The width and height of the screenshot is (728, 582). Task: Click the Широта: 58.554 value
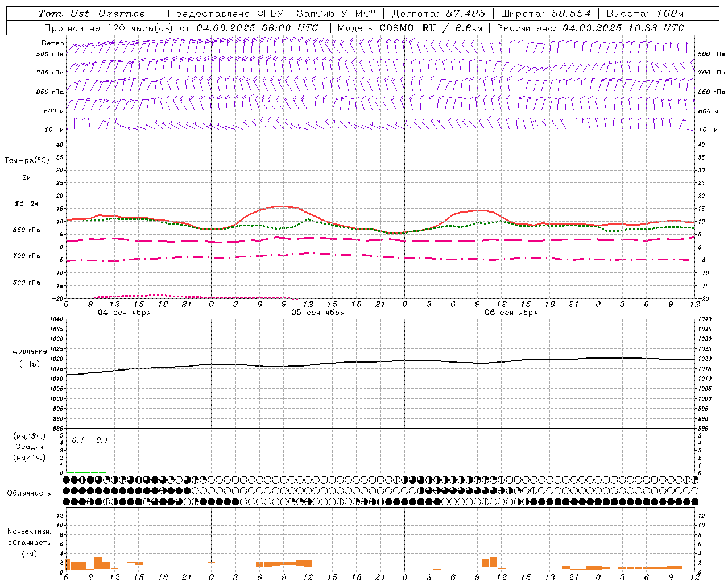point(546,14)
